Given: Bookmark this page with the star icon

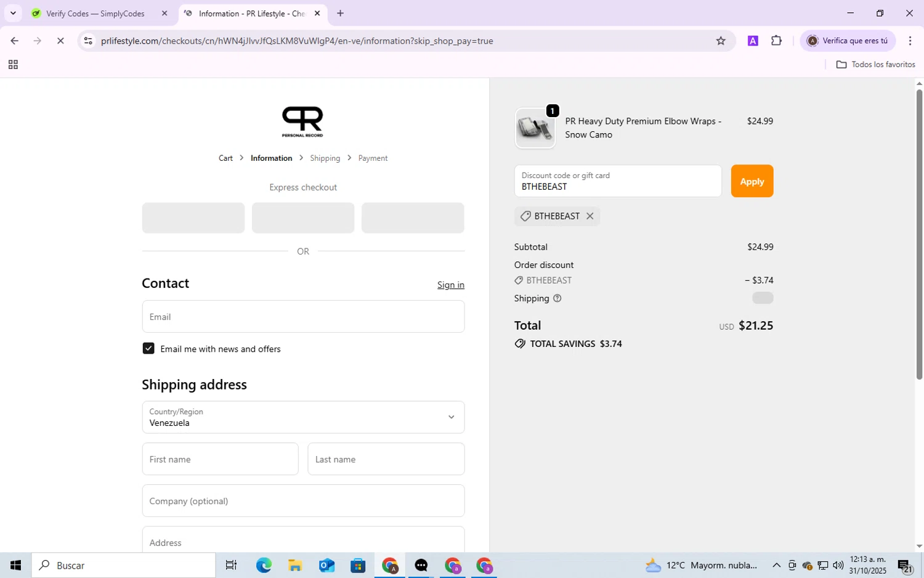Looking at the screenshot, I should 721,41.
